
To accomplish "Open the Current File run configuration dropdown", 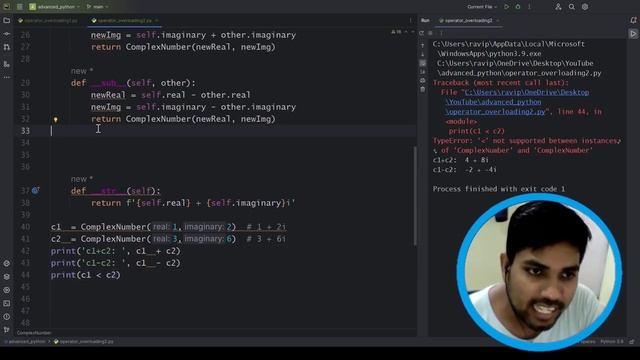I will point(482,7).
